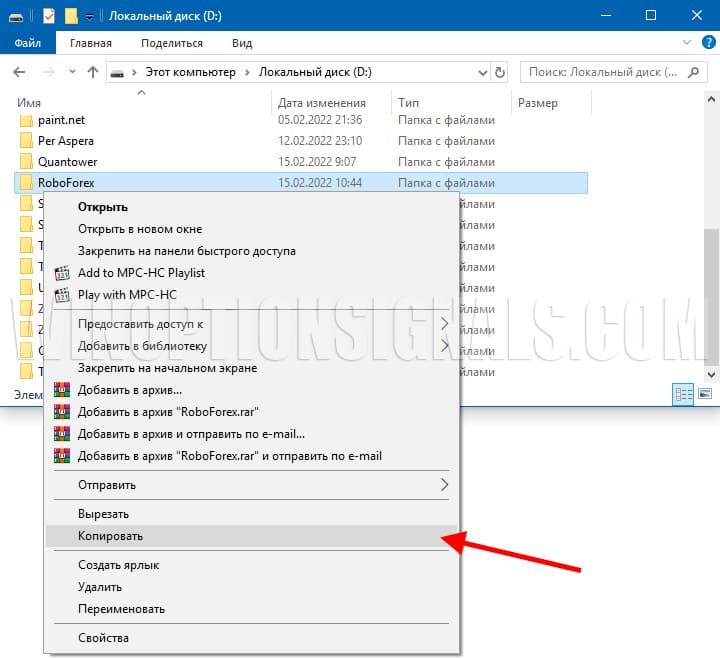Screen dimensions: 720x659
Task: Go up one level with the up arrow
Action: click(x=93, y=72)
